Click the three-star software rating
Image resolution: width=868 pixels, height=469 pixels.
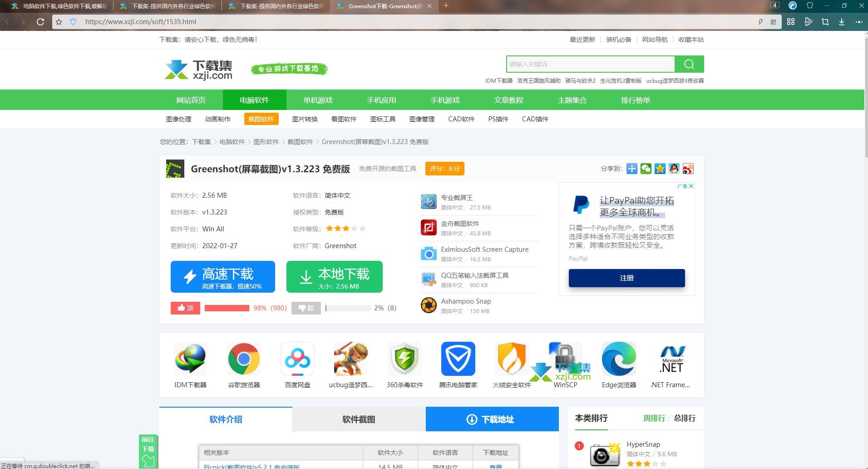[x=345, y=229]
